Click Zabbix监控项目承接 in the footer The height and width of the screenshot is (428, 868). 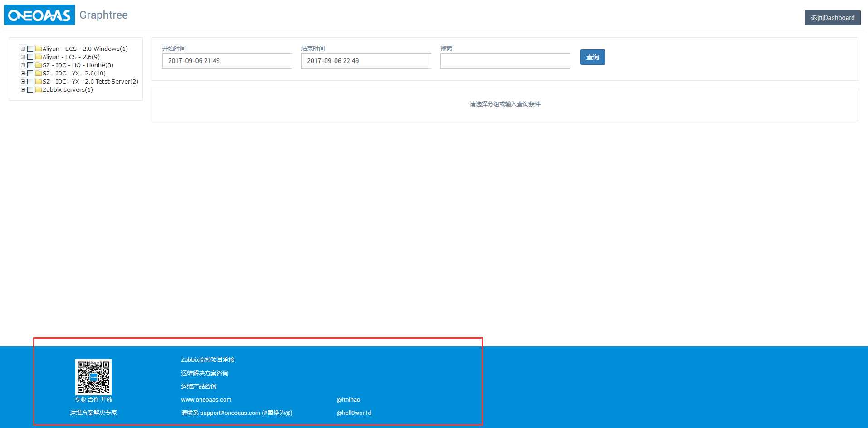(x=208, y=359)
